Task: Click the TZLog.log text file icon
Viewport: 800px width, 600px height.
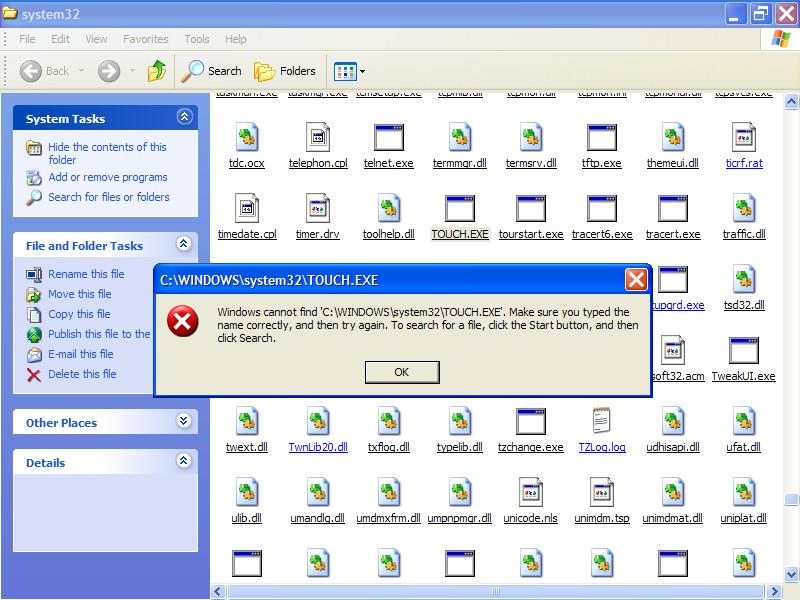Action: [602, 421]
